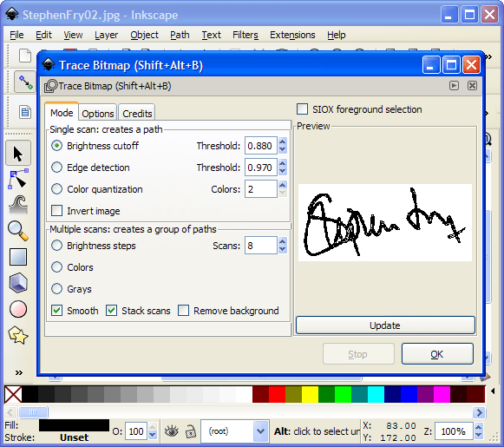Open the palette menu arrow

tap(493, 391)
